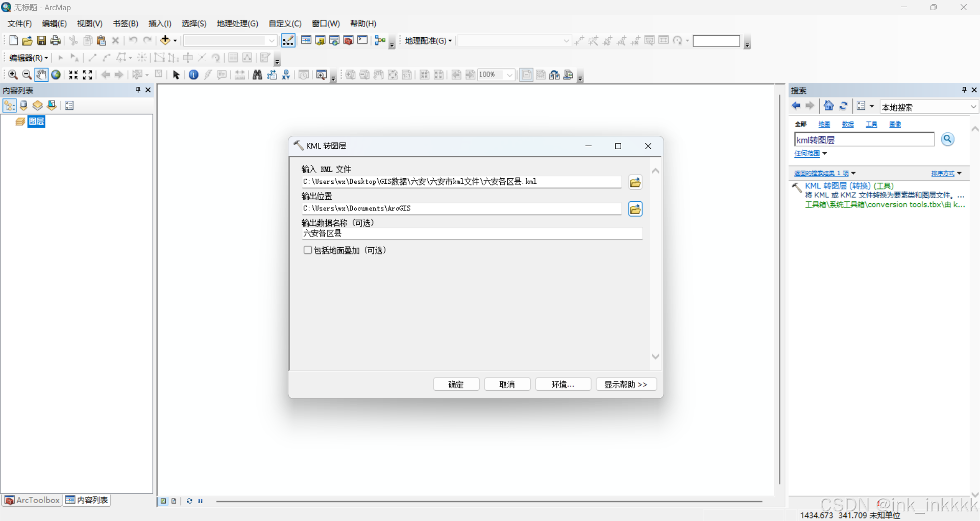The image size is (980, 521).
Task: Open the 编辑(E) menu
Action: tap(54, 23)
